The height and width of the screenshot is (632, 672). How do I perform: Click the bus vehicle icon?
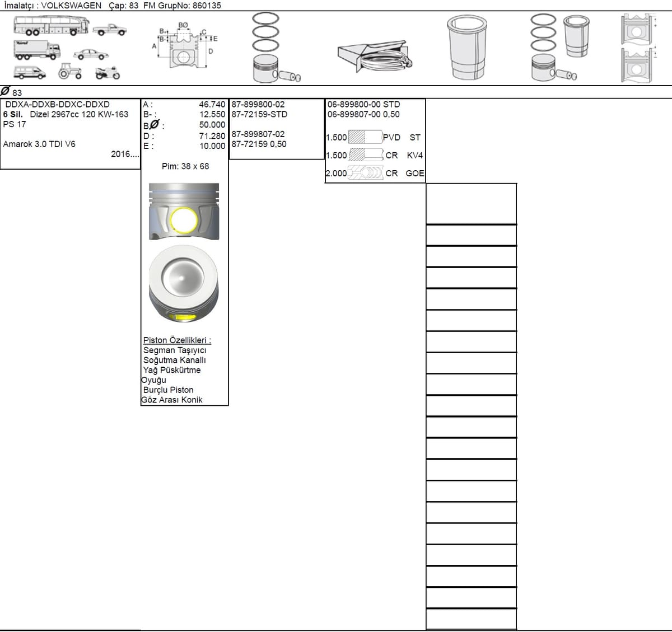pos(51,26)
